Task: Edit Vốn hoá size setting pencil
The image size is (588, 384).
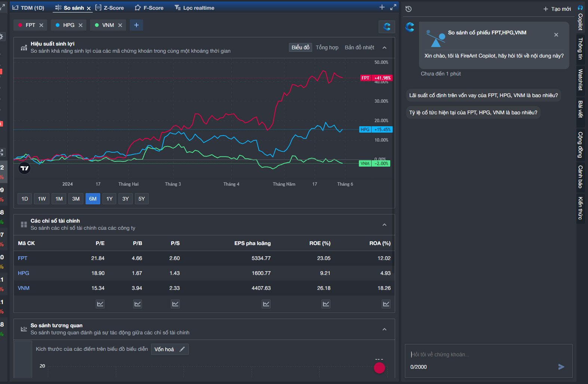Action: [x=182, y=349]
